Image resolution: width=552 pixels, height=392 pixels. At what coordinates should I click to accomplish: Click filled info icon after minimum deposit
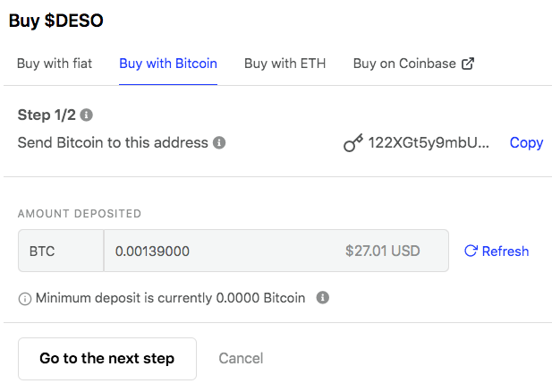coord(322,298)
